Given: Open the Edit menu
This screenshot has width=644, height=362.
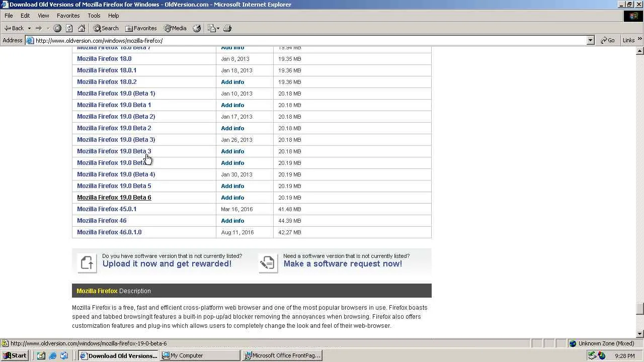Looking at the screenshot, I should tap(25, 16).
